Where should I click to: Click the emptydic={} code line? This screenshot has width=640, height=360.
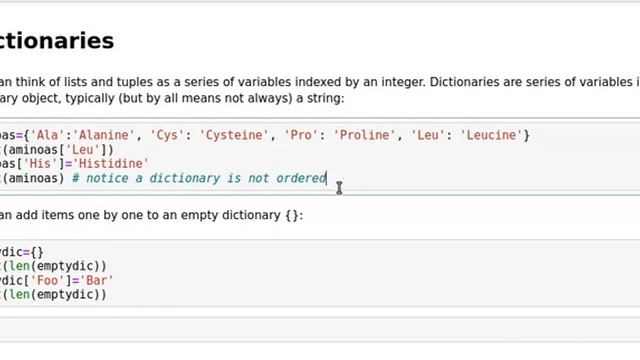[x=22, y=252]
